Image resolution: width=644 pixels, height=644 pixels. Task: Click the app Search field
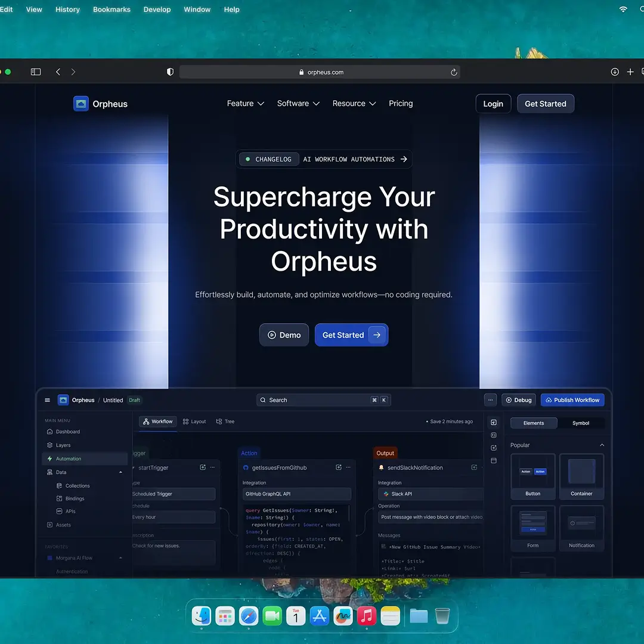point(323,400)
